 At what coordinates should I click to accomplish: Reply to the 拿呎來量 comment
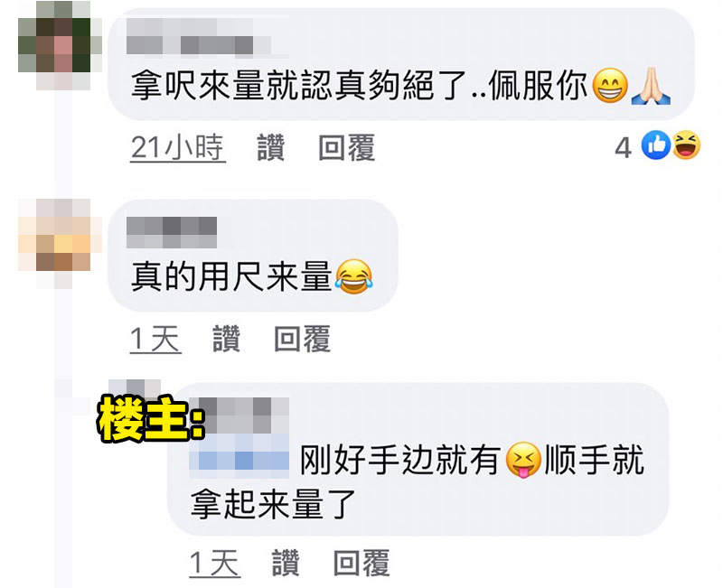[x=347, y=148]
